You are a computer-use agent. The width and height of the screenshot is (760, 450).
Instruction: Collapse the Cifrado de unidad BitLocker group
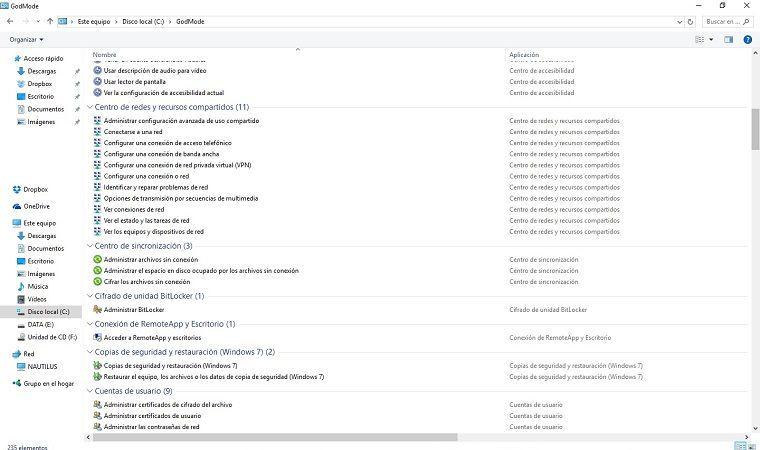click(90, 296)
